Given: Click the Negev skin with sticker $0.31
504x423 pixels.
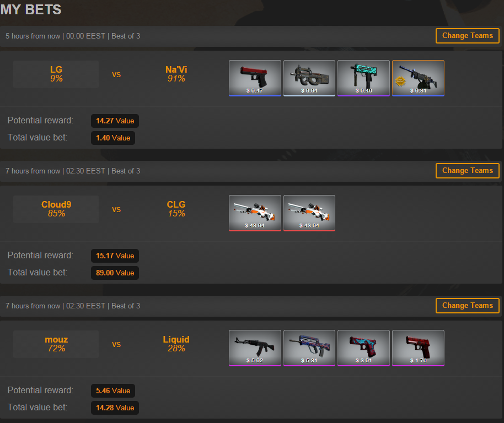Looking at the screenshot, I should click(x=418, y=78).
